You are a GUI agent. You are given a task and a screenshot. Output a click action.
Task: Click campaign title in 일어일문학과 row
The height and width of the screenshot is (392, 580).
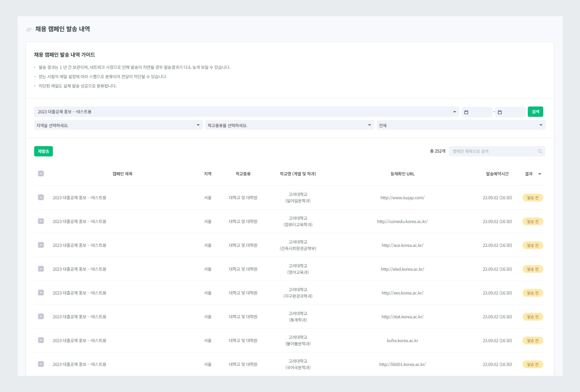(x=80, y=198)
